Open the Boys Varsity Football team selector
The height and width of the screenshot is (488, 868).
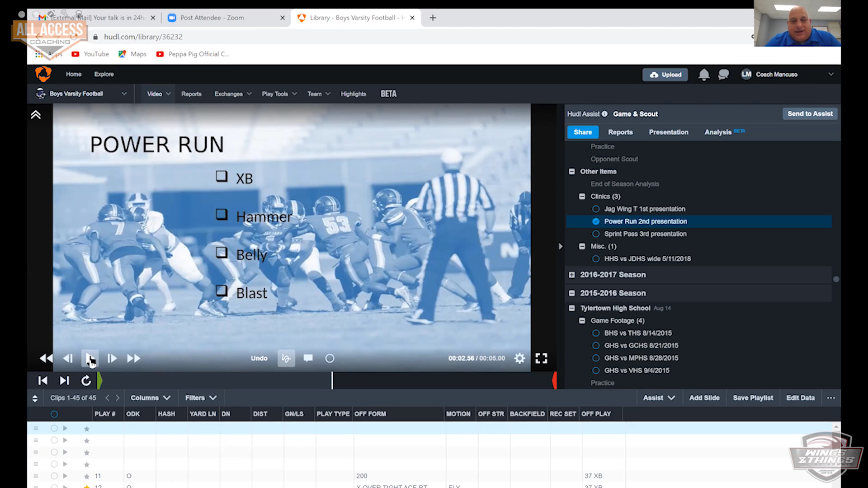81,94
